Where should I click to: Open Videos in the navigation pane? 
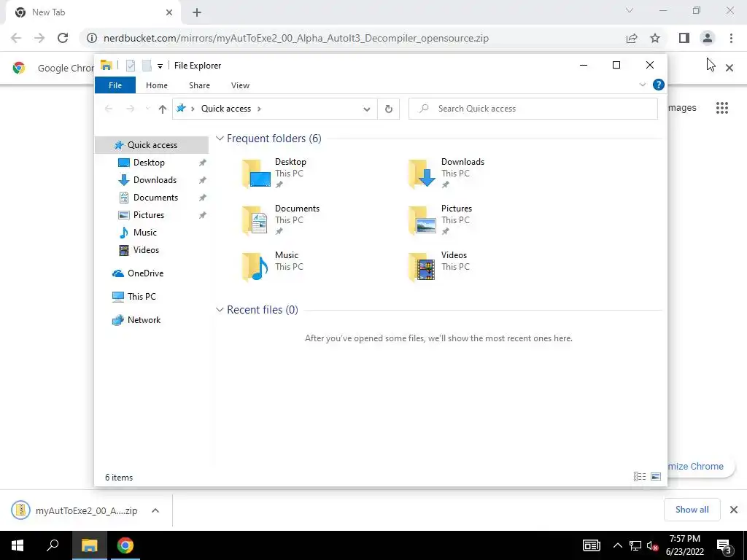click(x=146, y=250)
